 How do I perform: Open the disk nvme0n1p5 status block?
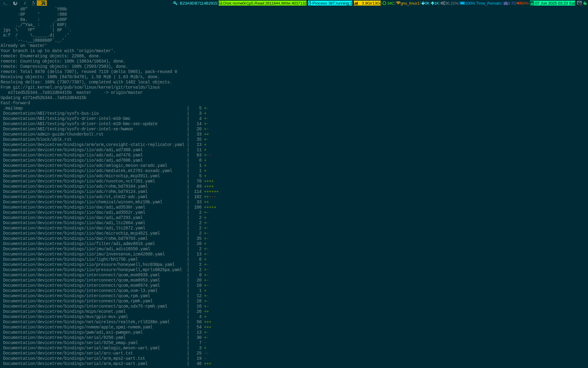(262, 3)
